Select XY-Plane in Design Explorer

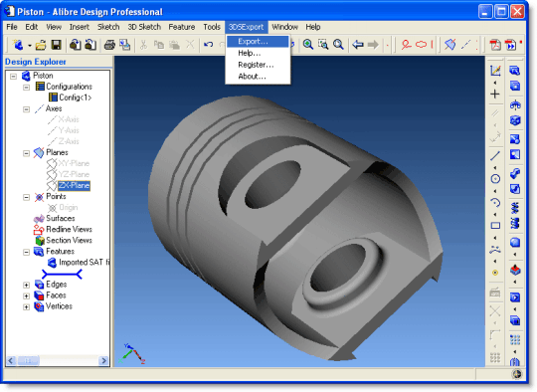pyautogui.click(x=74, y=163)
